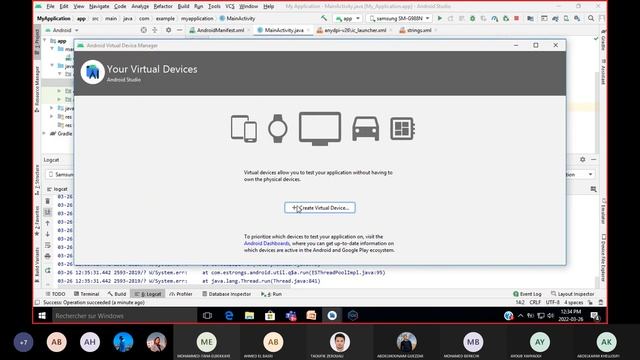640x360 pixels.
Task: Select the app folder in project tree
Action: (58, 41)
